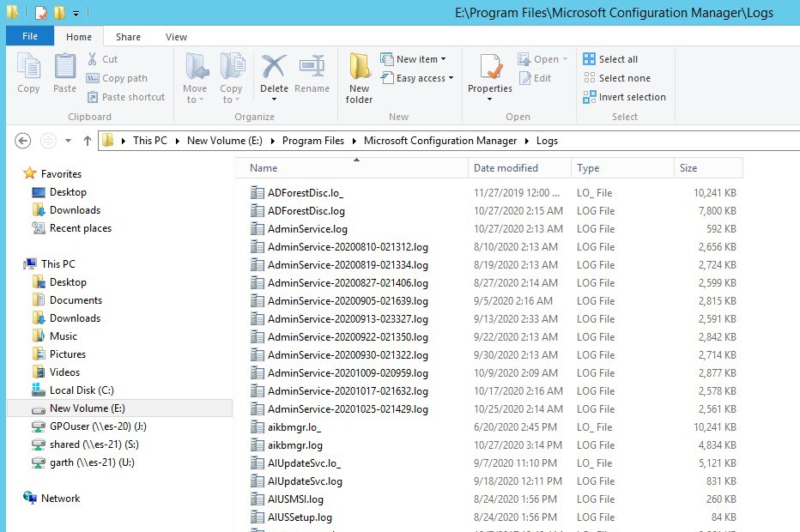
Task: Go back with the Back arrow
Action: click(22, 141)
